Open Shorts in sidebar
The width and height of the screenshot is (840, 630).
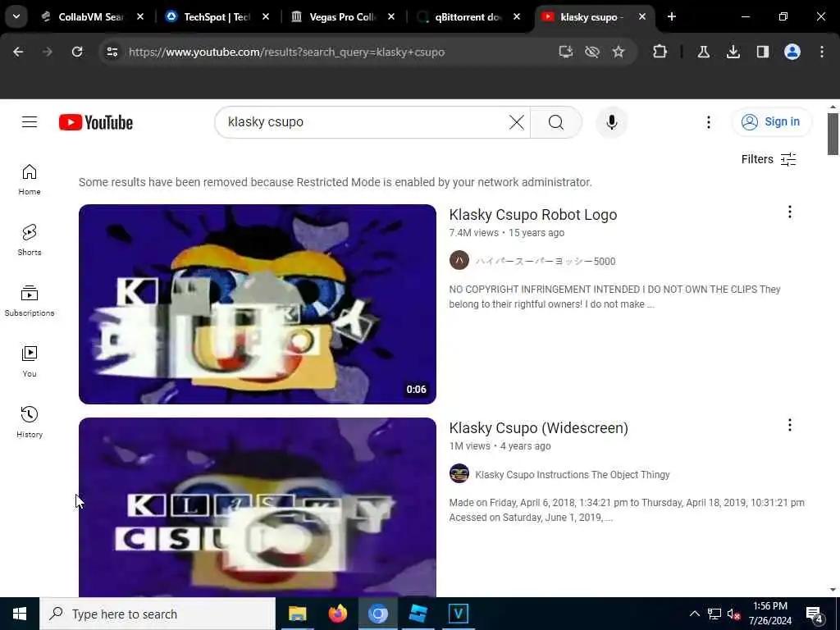click(30, 240)
